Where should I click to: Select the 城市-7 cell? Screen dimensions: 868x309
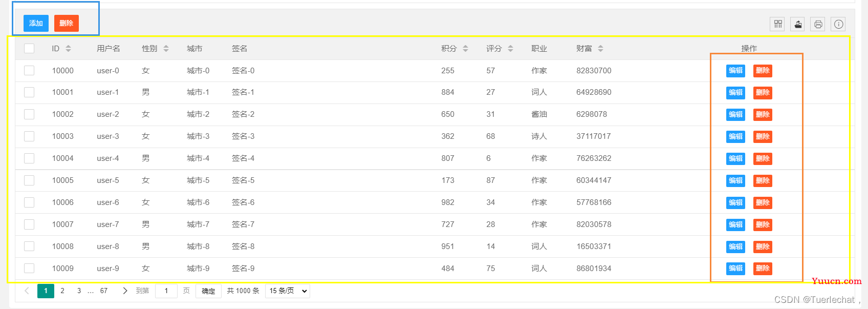pyautogui.click(x=198, y=224)
